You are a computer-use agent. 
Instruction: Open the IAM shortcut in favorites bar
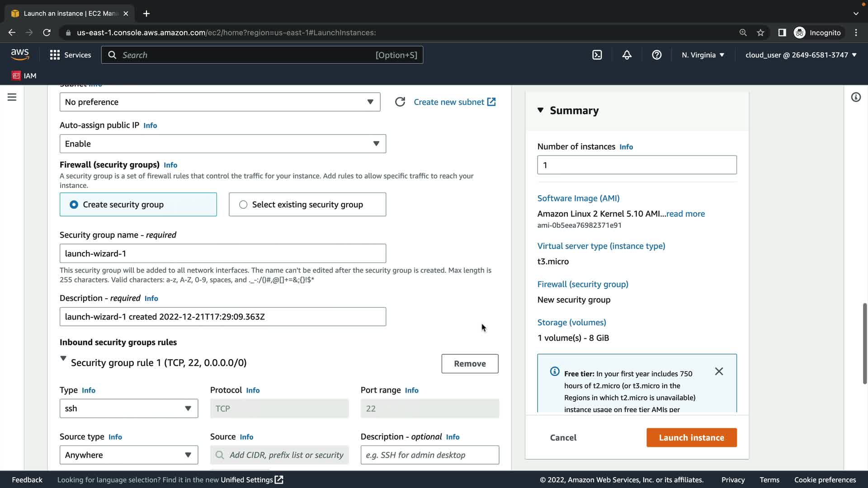(24, 76)
